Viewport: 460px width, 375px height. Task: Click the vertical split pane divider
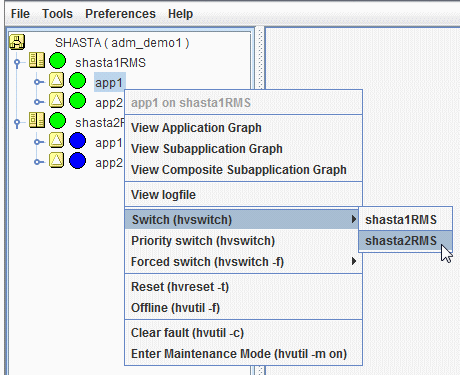pyautogui.click(x=260, y=200)
